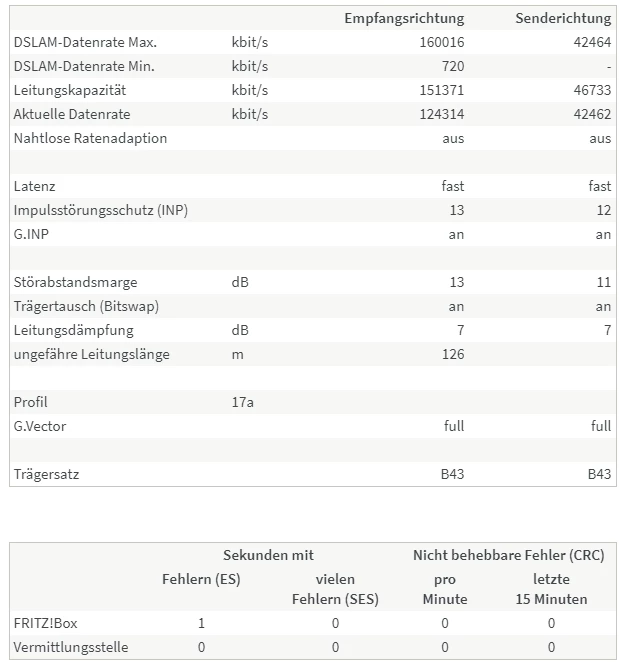
Task: Click the Trägersatz row label
Action: coord(47,475)
